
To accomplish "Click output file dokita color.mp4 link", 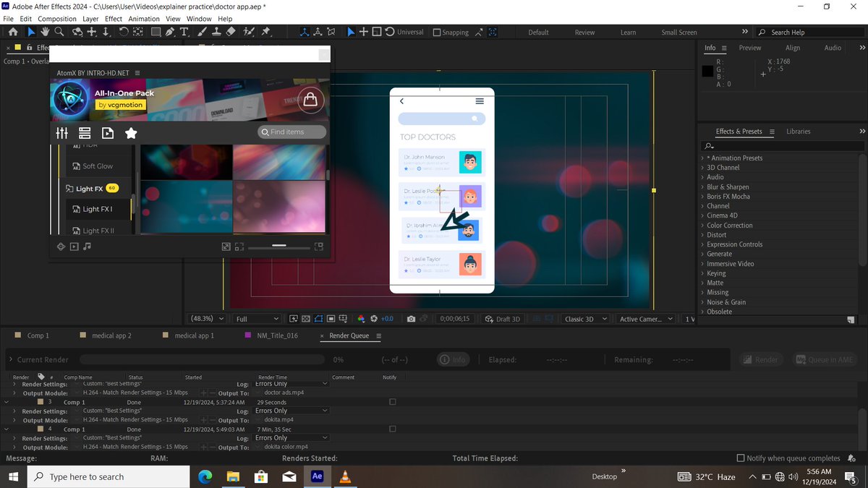I will [286, 447].
